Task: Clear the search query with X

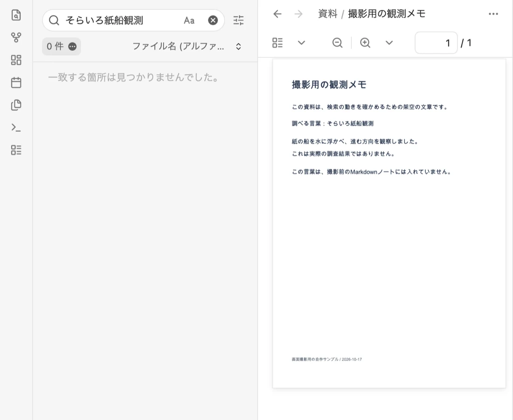Action: click(x=213, y=20)
